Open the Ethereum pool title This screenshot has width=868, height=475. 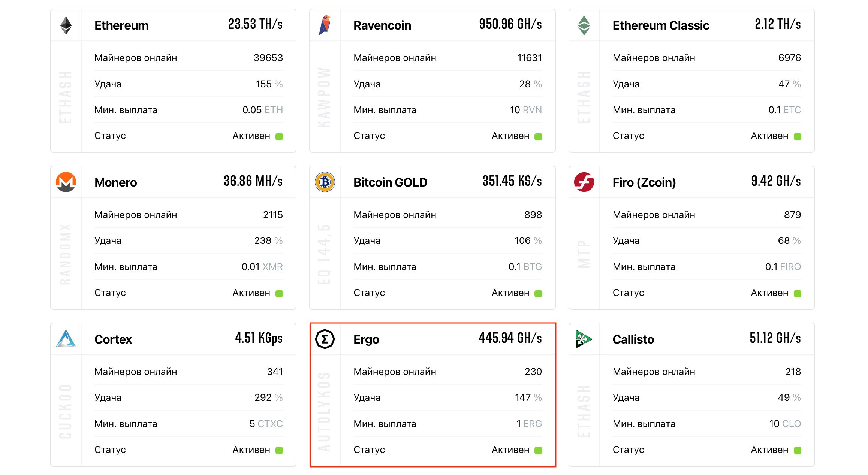(x=121, y=25)
